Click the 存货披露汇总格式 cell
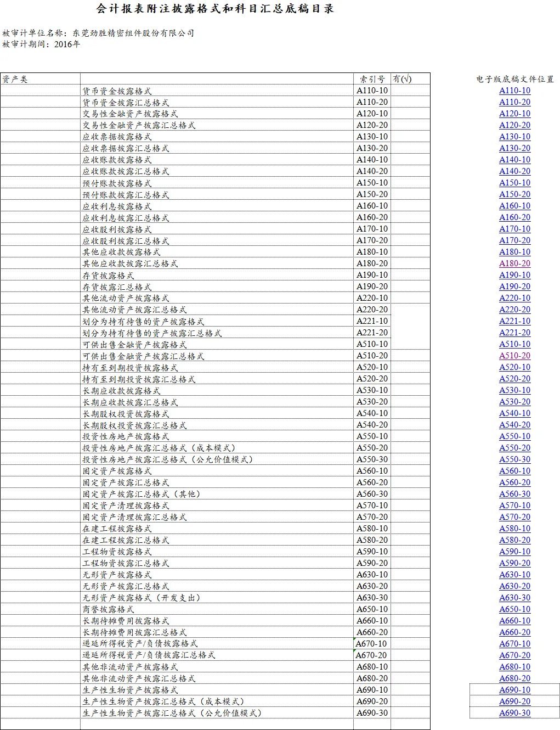Image resolution: width=560 pixels, height=730 pixels. click(x=217, y=287)
